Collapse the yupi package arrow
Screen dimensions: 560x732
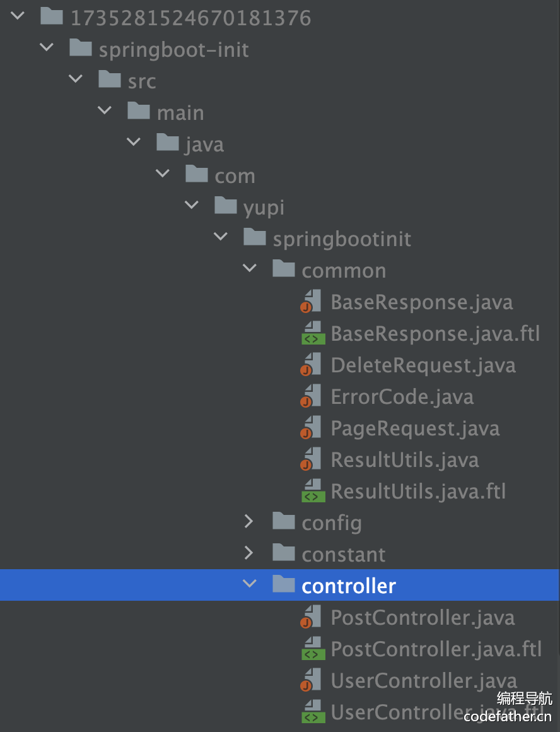click(x=192, y=206)
